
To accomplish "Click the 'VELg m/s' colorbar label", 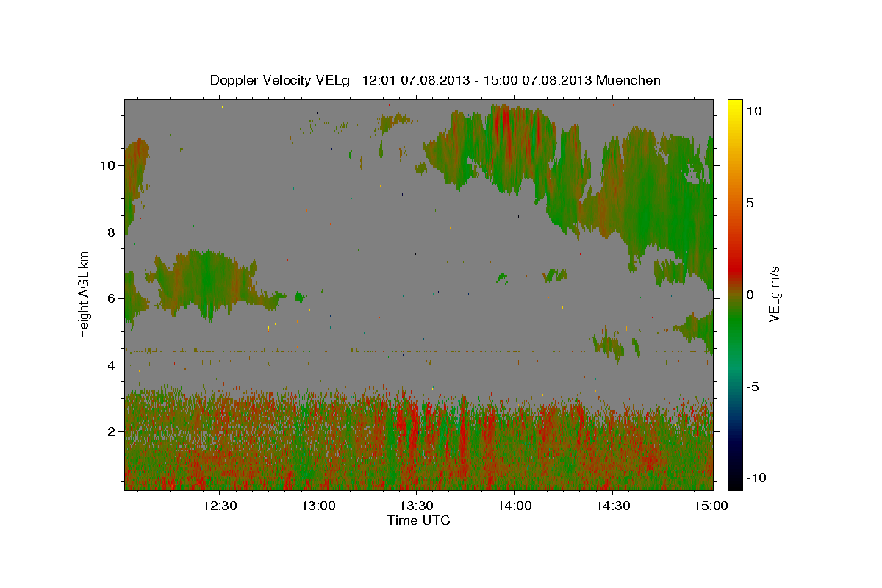I will click(774, 293).
